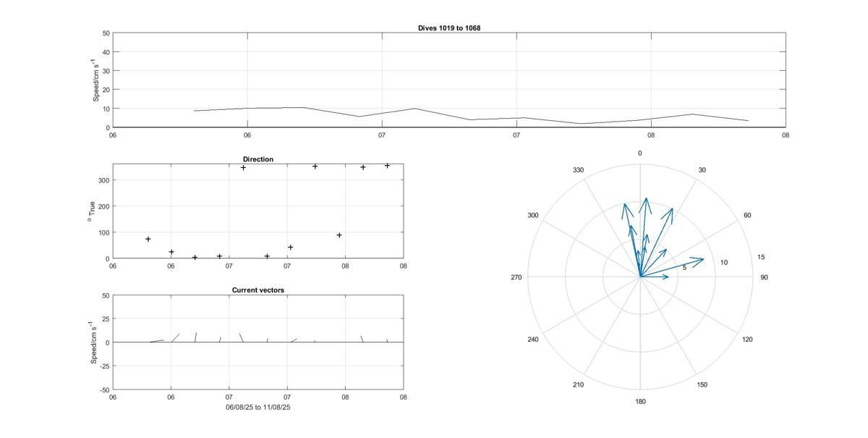The image size is (868, 438).
Task: Select the "06/08/25 to 11/08/25" date range label
Action: [x=258, y=408]
